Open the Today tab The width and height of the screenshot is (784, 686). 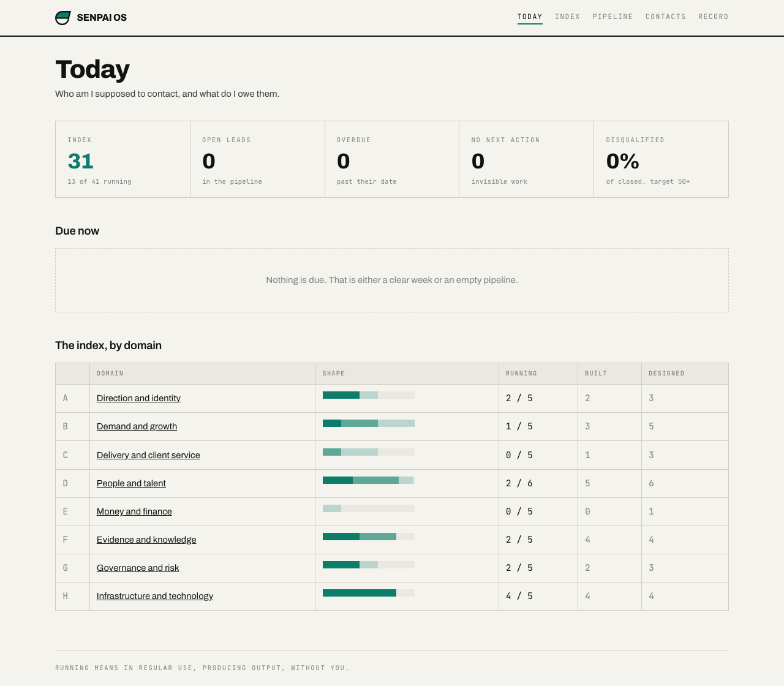coord(530,17)
